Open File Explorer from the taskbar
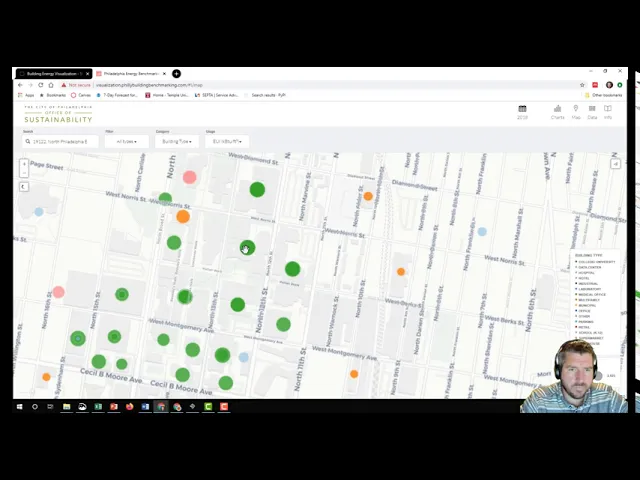 click(67, 407)
